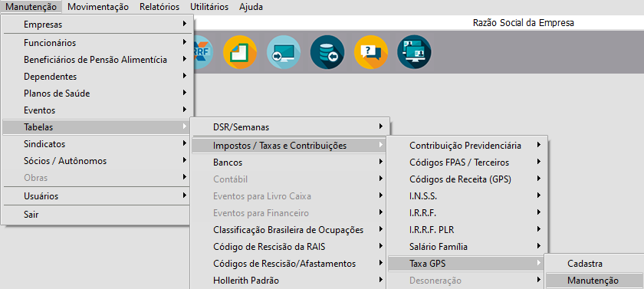Viewport: 644px width, 289px height.
Task: Open Código de Rescisão da RAIS submenu
Action: [290, 247]
